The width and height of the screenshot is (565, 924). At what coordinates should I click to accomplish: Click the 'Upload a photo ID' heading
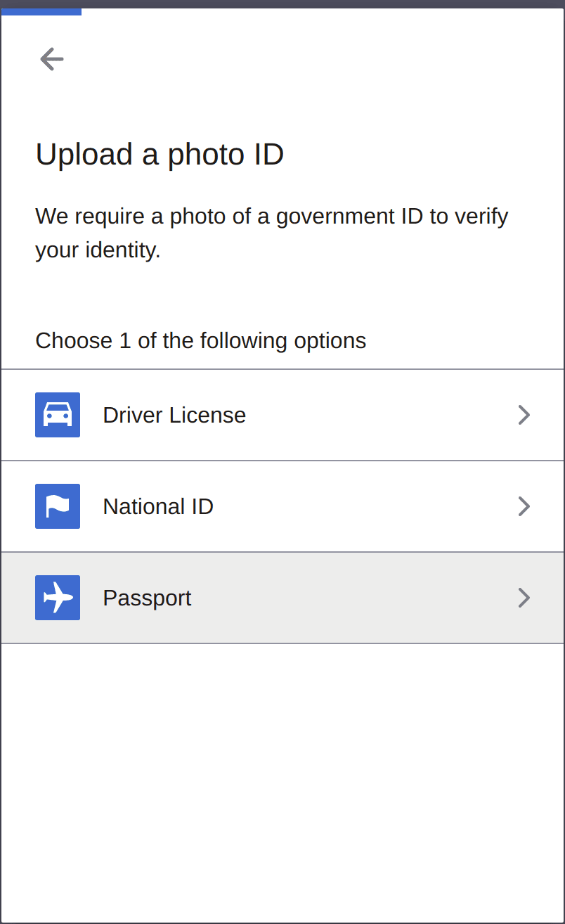tap(160, 154)
